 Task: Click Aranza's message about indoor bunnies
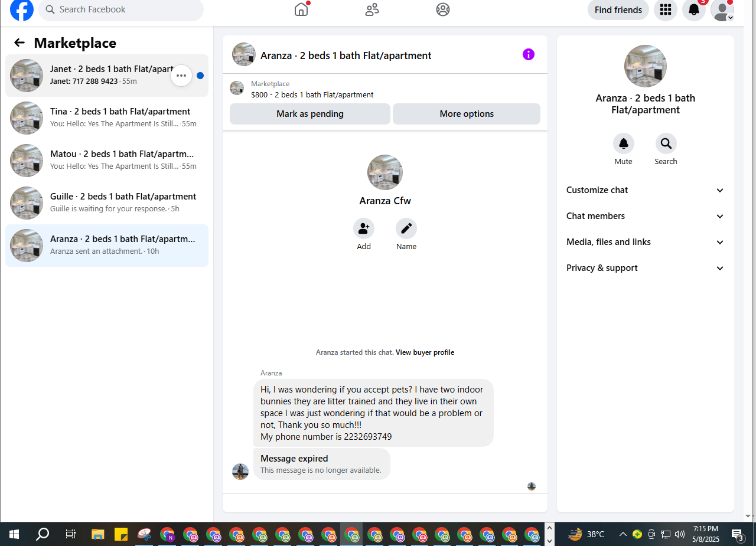click(x=373, y=413)
